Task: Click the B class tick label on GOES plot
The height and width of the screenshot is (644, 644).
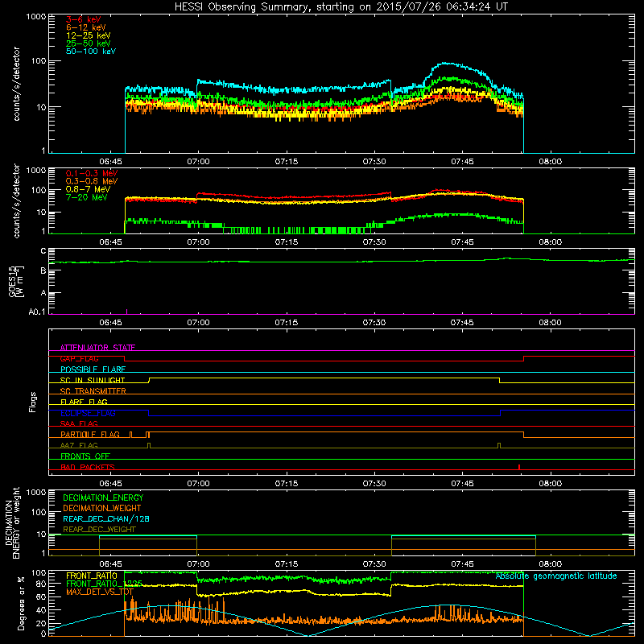Action: coord(43,271)
